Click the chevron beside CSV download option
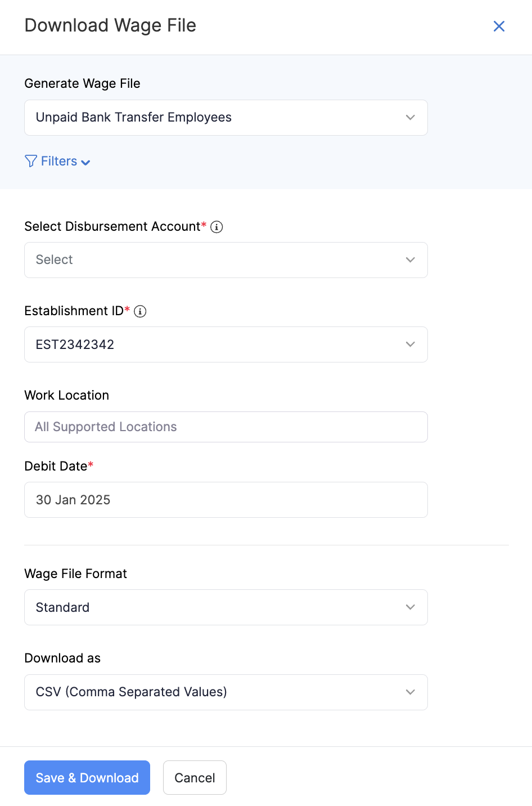 pyautogui.click(x=410, y=692)
